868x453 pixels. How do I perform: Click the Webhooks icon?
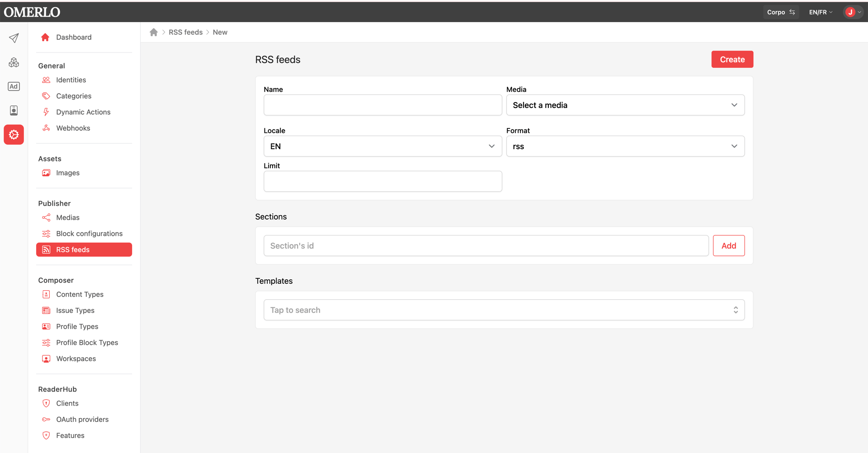coord(46,128)
